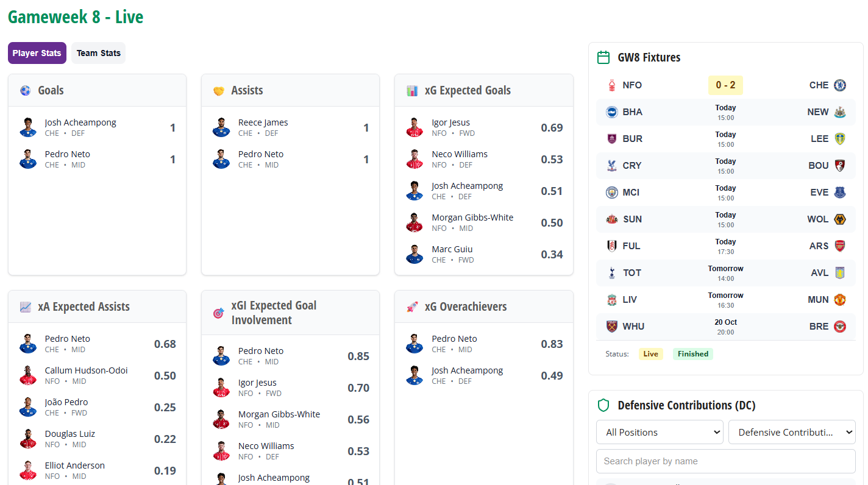Click Igor Jesus's avatar in xG Expected Goals
868x485 pixels.
tap(414, 127)
